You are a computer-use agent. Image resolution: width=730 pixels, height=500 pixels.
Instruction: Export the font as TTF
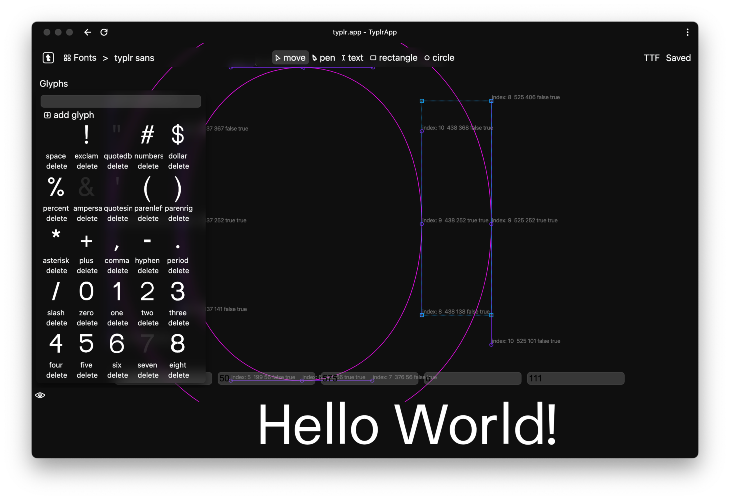click(x=651, y=58)
